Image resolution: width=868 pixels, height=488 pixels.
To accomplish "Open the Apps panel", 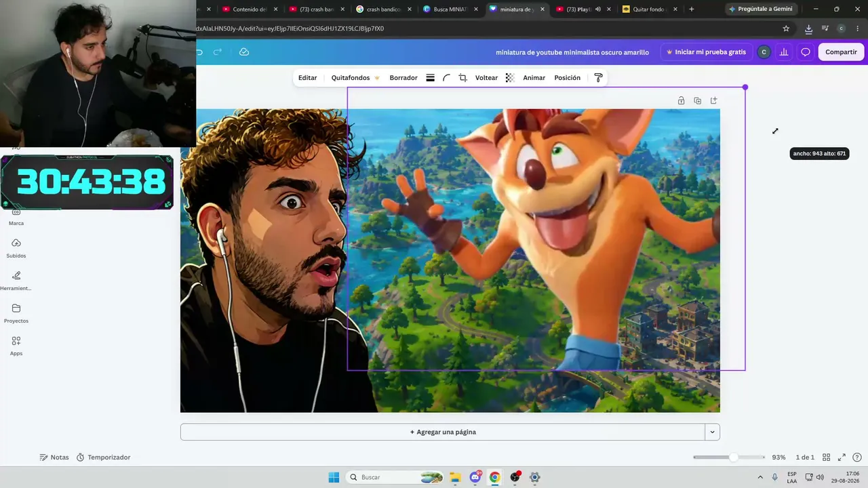I will tap(16, 346).
